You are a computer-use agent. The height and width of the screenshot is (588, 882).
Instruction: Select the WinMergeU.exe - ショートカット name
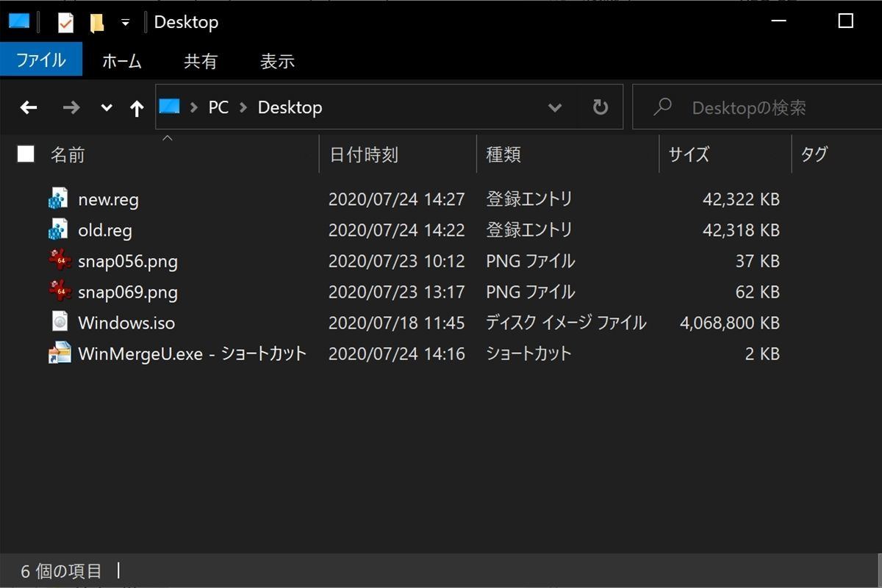pos(192,354)
